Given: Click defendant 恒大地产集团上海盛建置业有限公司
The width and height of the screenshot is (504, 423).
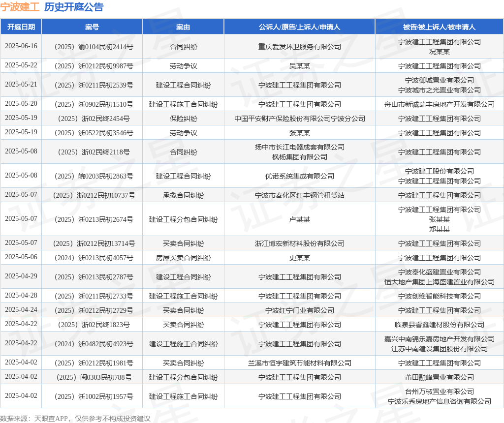Looking at the screenshot, I should point(440,282).
